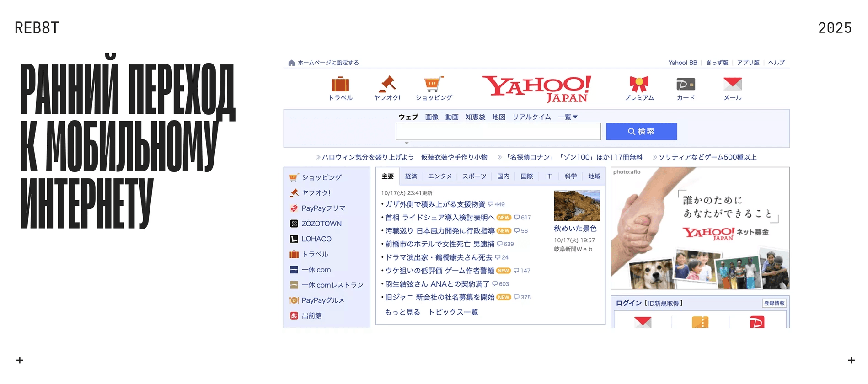This screenshot has width=868, height=384.
Task: Select the 主要 news tab
Action: pos(388,176)
